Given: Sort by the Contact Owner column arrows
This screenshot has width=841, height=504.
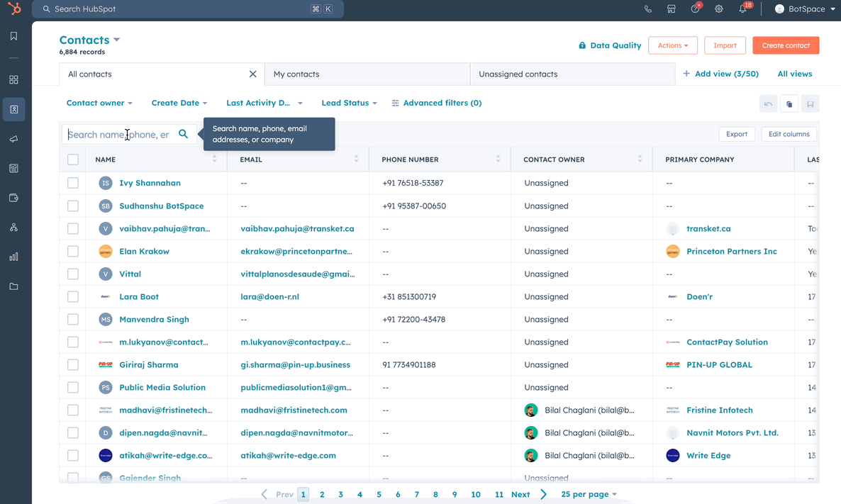Looking at the screenshot, I should click(x=640, y=159).
